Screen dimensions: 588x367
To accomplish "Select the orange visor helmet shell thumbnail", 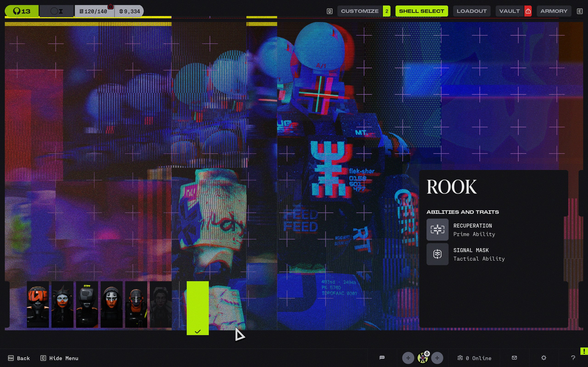I will (x=38, y=304).
